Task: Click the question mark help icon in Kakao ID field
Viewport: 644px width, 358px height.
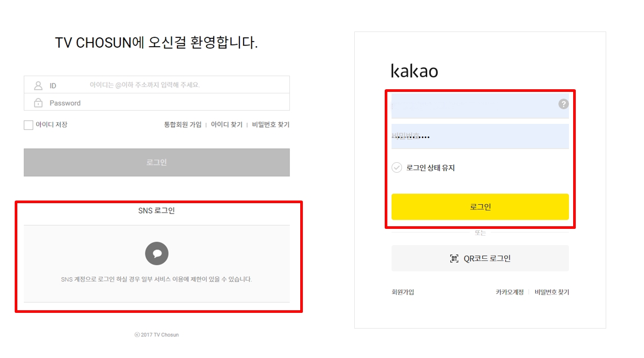Action: pyautogui.click(x=563, y=104)
